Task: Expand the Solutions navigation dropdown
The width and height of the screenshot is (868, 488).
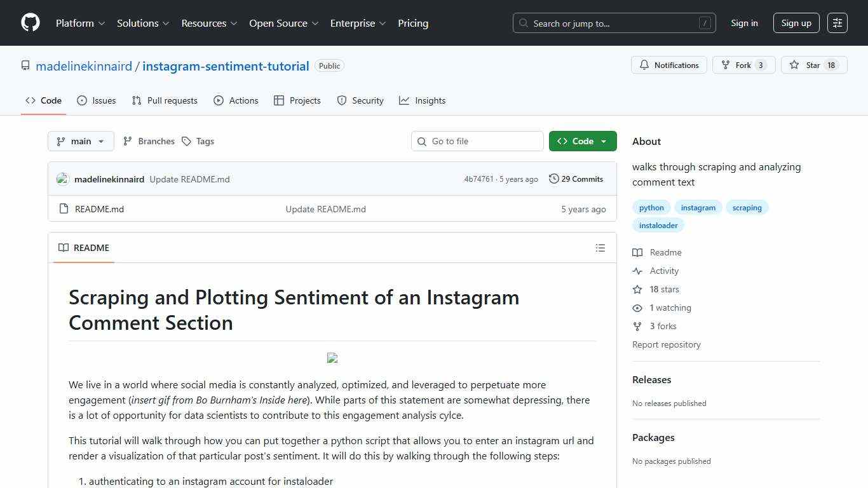Action: (142, 23)
